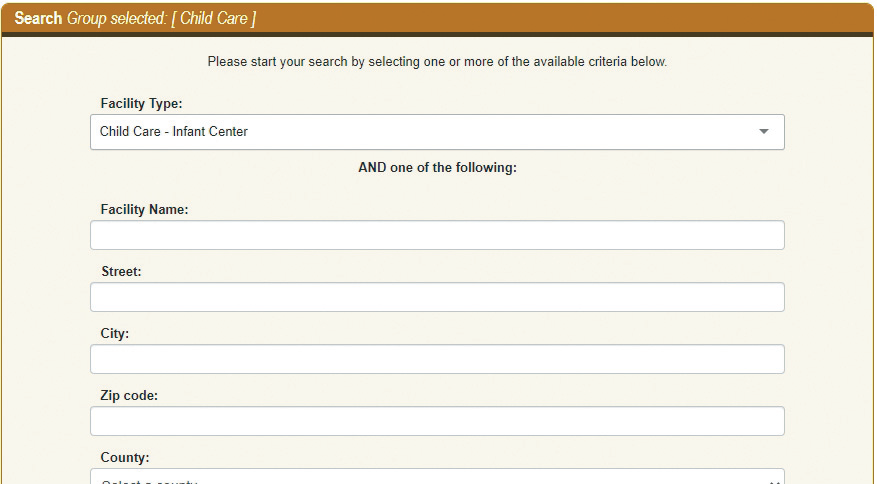Click the Facility Type dropdown arrow
This screenshot has height=484, width=877.
point(764,132)
